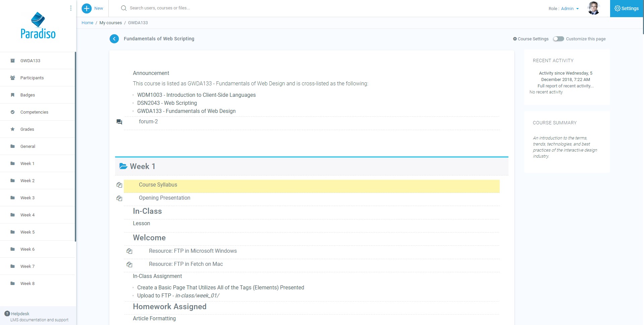
Task: Click the blue back arrow icon
Action: coord(114,39)
